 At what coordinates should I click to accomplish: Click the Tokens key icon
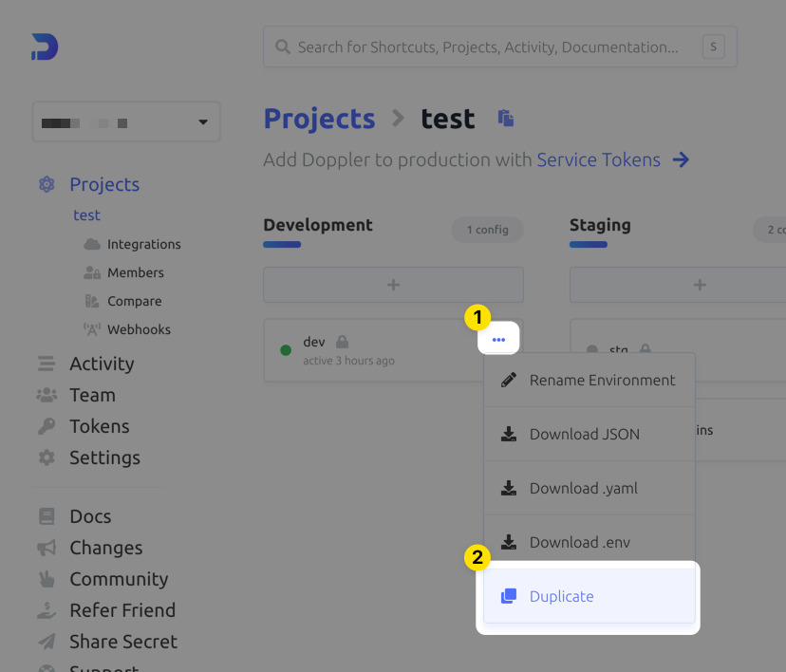pos(47,426)
